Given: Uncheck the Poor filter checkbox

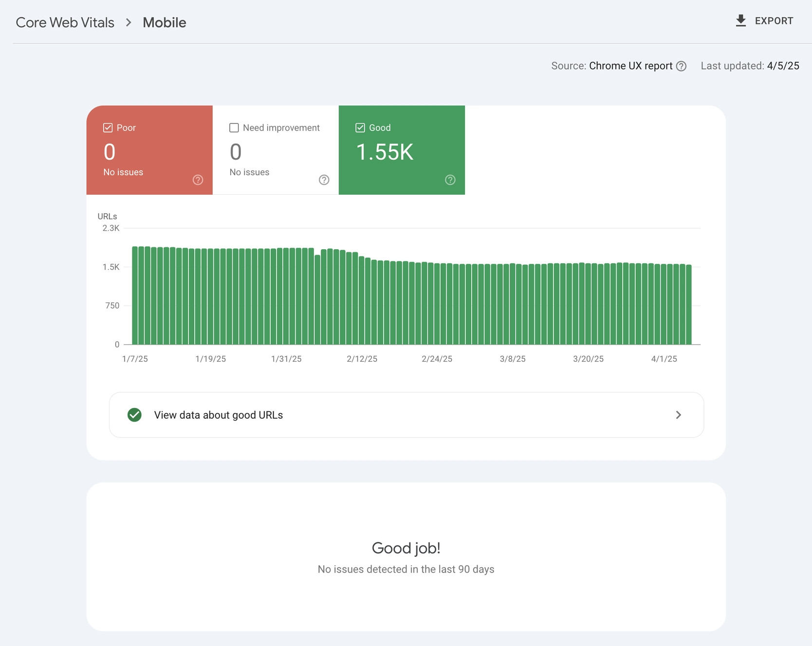Looking at the screenshot, I should tap(107, 128).
